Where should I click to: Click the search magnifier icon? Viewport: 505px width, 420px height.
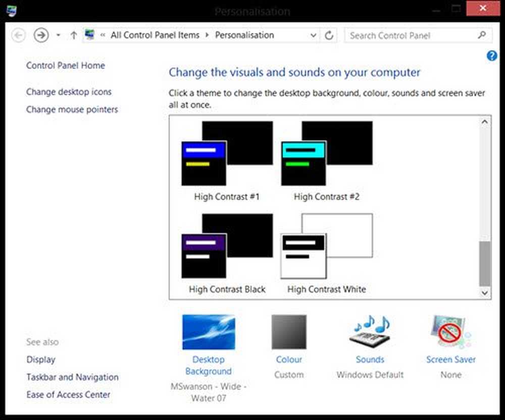coord(481,35)
